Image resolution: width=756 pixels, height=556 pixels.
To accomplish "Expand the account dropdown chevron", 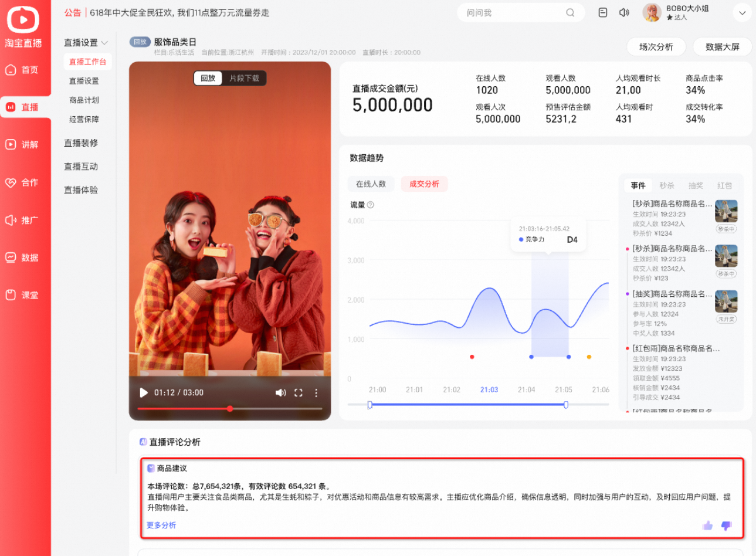I will [x=742, y=12].
